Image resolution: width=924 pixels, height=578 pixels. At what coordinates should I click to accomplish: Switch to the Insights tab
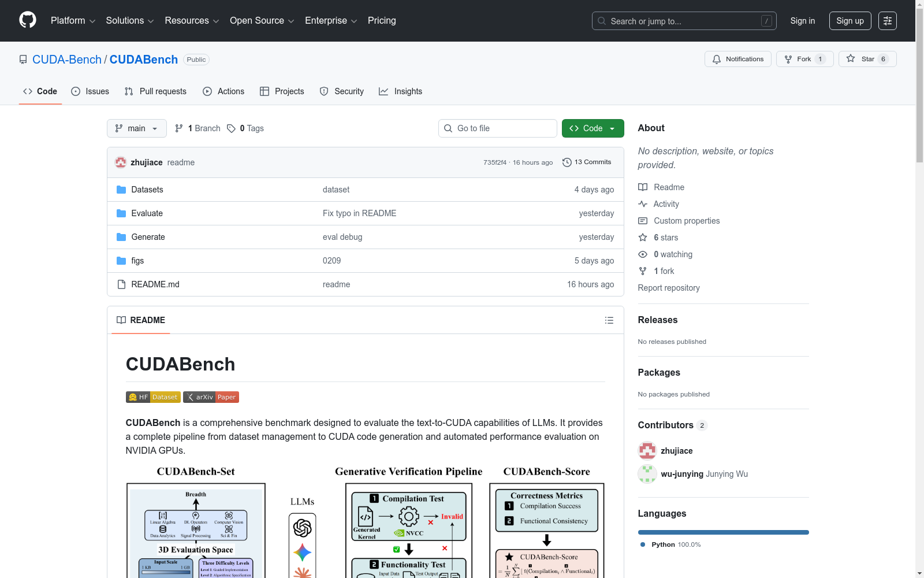(x=400, y=91)
